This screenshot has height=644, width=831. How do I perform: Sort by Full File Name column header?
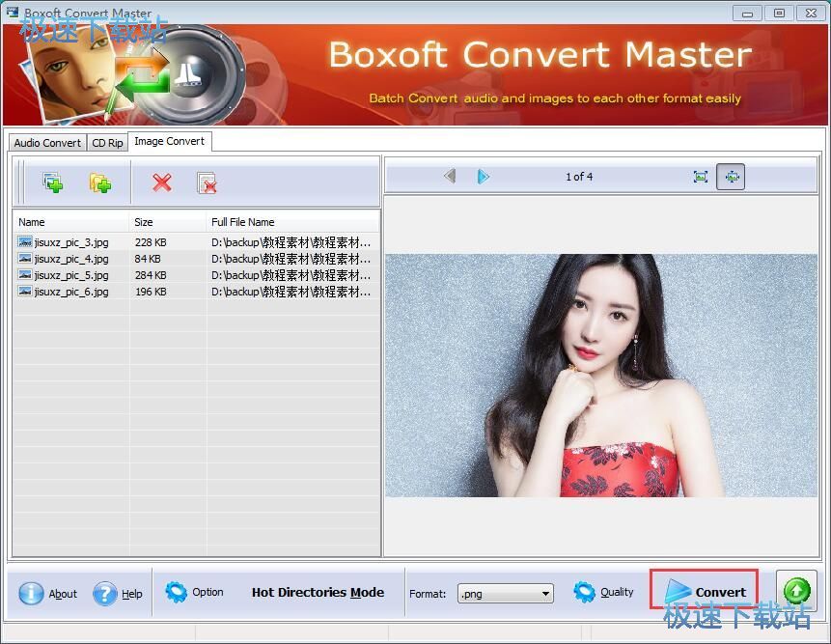coord(292,222)
